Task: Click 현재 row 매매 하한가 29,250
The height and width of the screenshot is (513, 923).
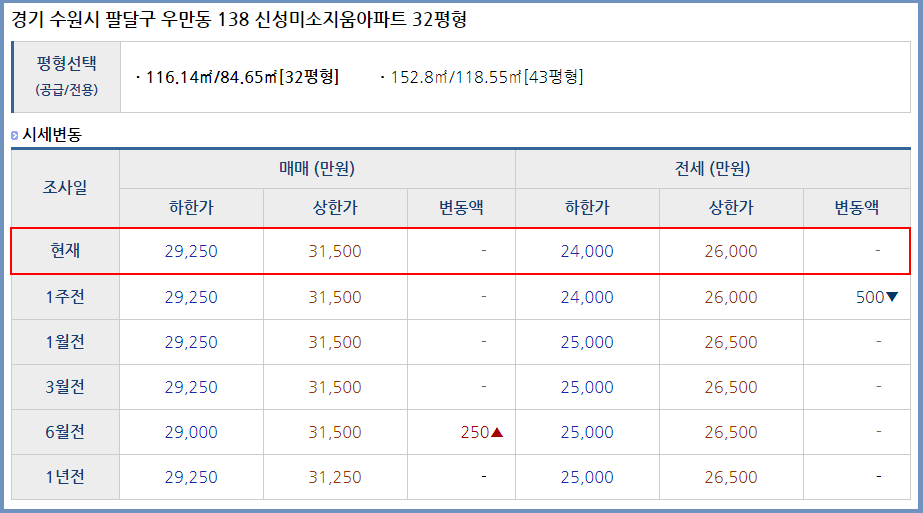Action: [x=191, y=251]
